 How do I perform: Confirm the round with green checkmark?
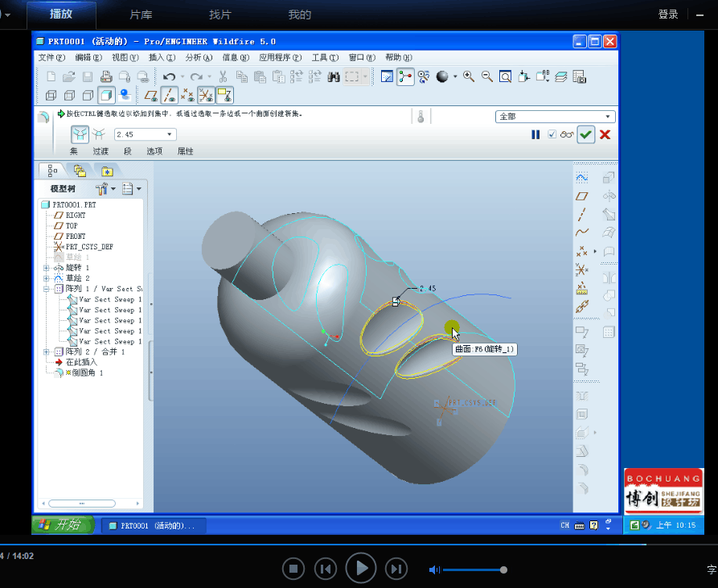tap(585, 134)
